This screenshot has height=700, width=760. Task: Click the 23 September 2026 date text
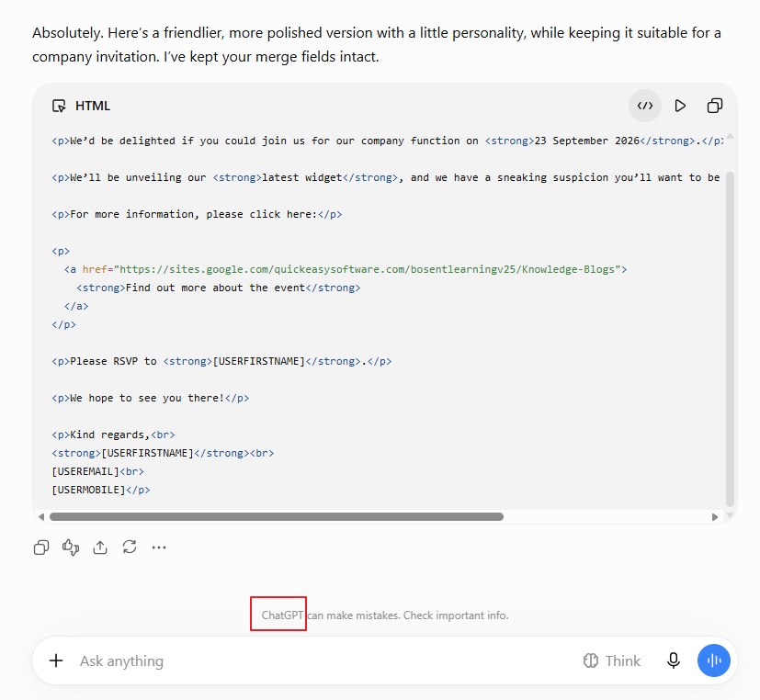click(x=587, y=141)
